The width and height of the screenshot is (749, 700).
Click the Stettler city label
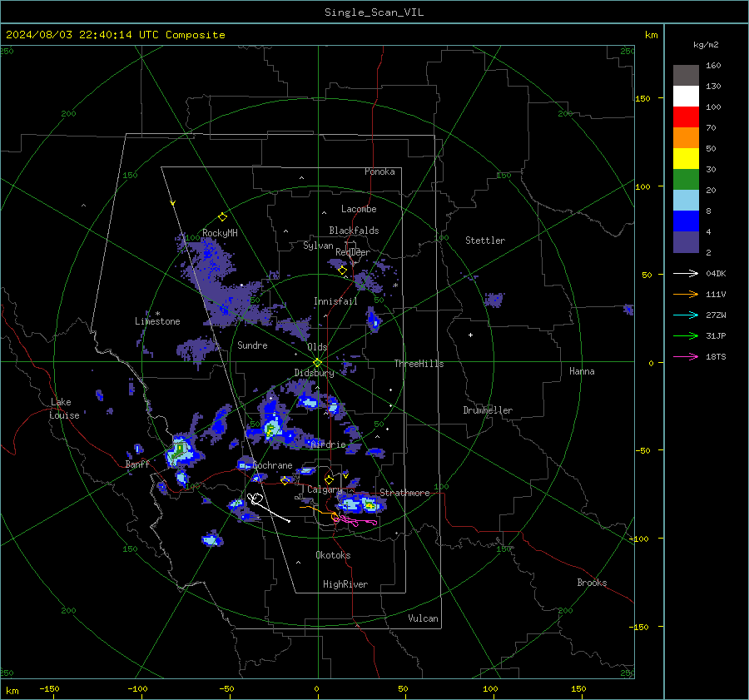[485, 241]
